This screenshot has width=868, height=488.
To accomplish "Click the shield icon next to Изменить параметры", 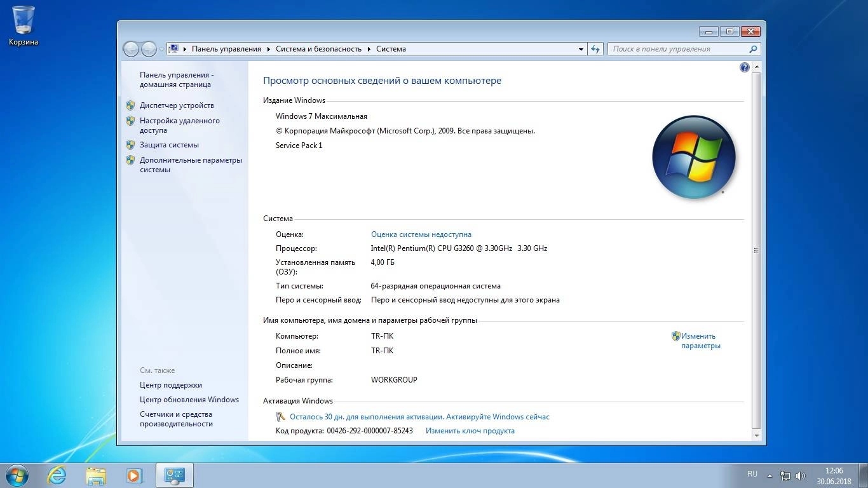I will pyautogui.click(x=676, y=336).
